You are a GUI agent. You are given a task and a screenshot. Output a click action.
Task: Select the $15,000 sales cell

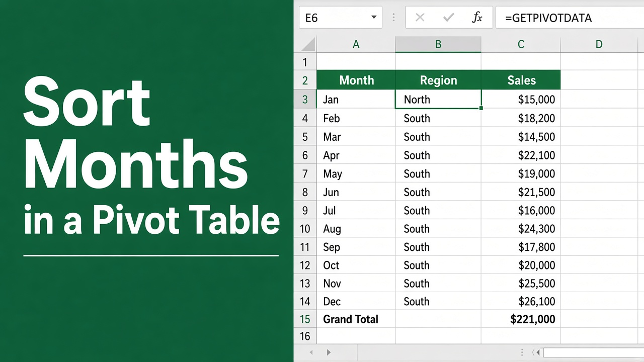[521, 99]
